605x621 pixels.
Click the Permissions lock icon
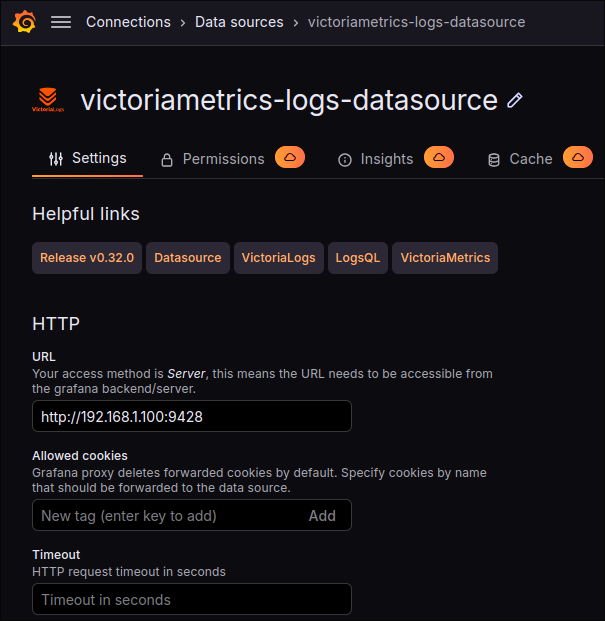point(167,160)
